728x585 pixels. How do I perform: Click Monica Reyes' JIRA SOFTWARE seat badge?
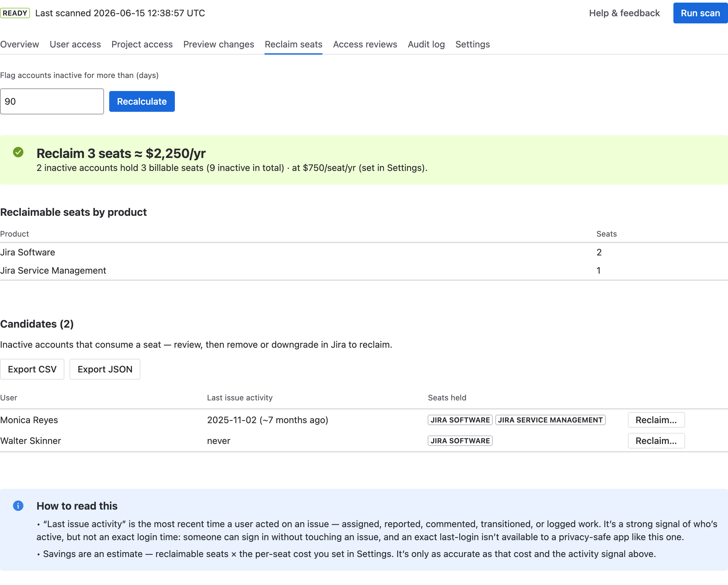click(x=460, y=420)
